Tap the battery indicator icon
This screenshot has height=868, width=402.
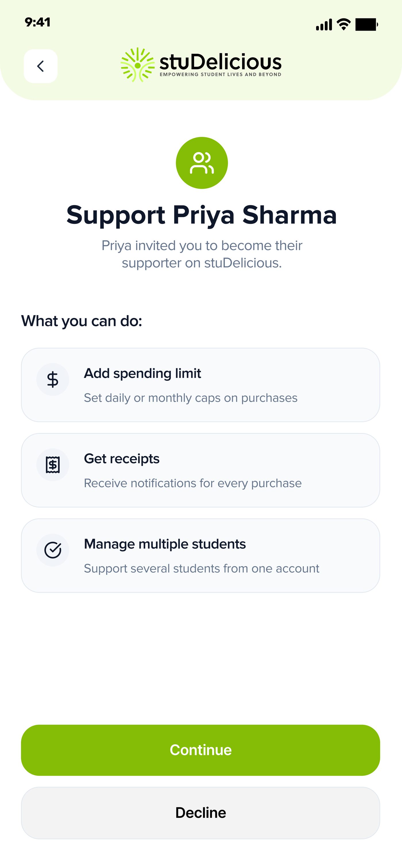tap(367, 25)
